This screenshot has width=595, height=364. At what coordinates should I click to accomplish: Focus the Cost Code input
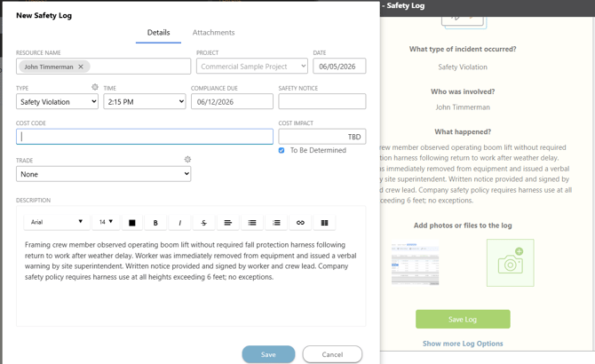click(145, 137)
